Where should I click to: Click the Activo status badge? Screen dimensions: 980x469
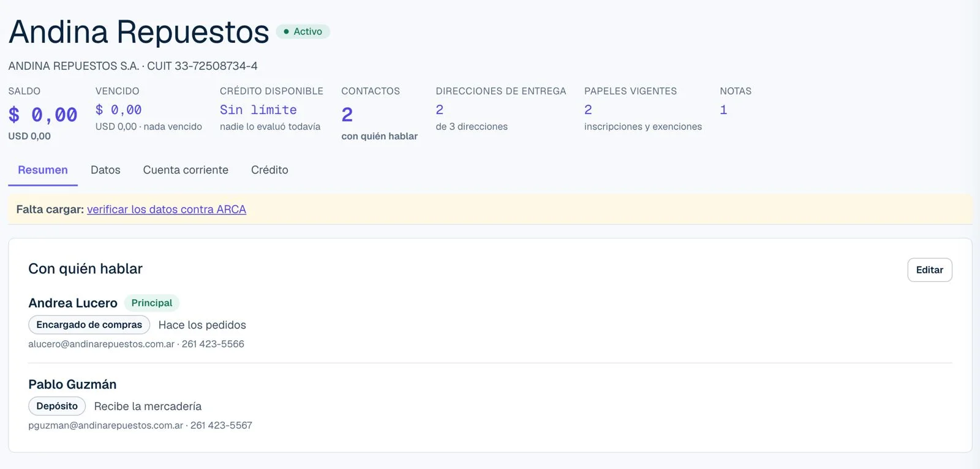(x=303, y=31)
